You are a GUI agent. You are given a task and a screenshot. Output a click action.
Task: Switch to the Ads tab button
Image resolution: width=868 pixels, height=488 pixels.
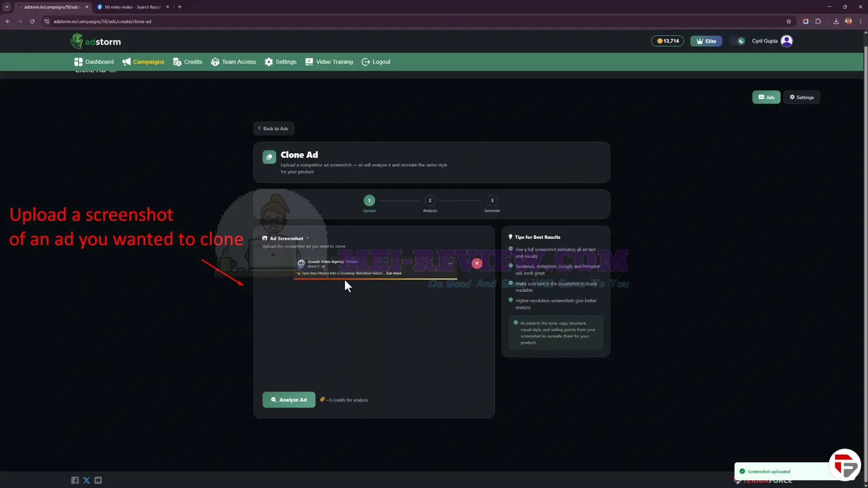tap(766, 97)
